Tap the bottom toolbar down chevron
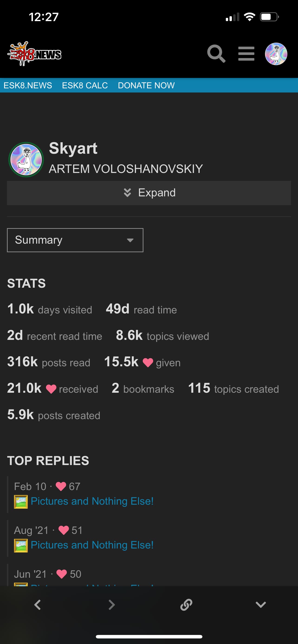 pyautogui.click(x=260, y=605)
